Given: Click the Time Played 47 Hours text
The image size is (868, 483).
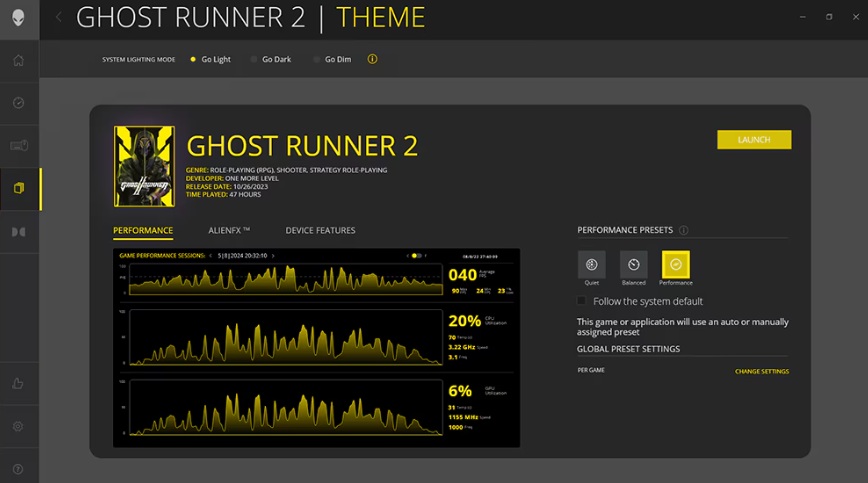Looking at the screenshot, I should tap(223, 195).
